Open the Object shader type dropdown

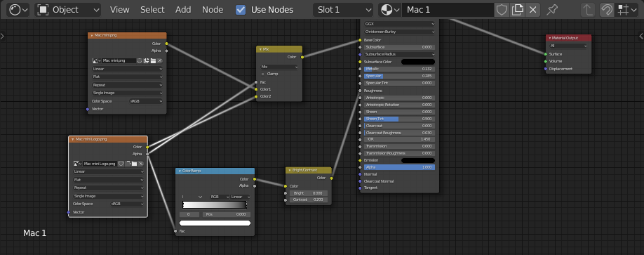pyautogui.click(x=68, y=9)
